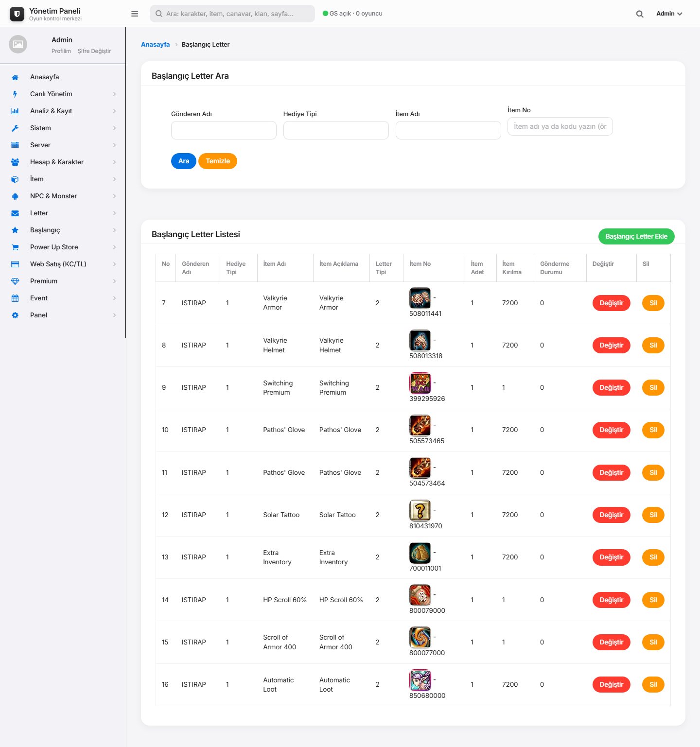This screenshot has height=747, width=700.
Task: Click the blue Ara search button
Action: click(184, 161)
